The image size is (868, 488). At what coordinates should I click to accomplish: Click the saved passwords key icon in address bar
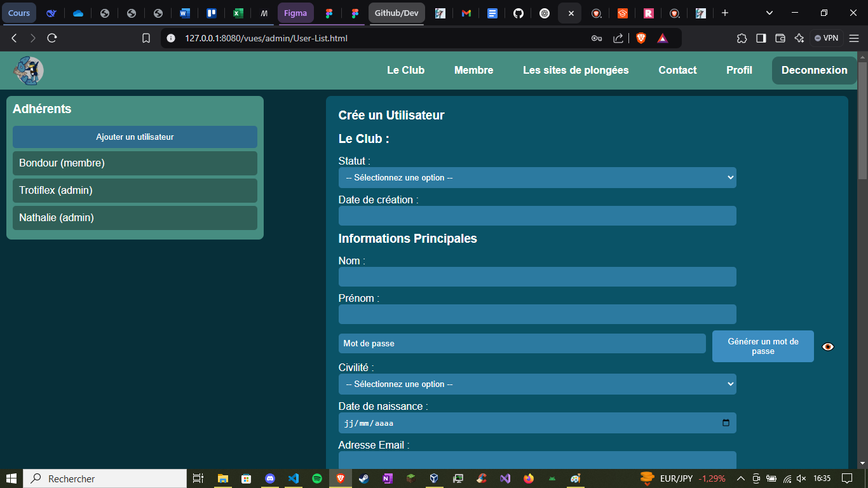tap(596, 38)
